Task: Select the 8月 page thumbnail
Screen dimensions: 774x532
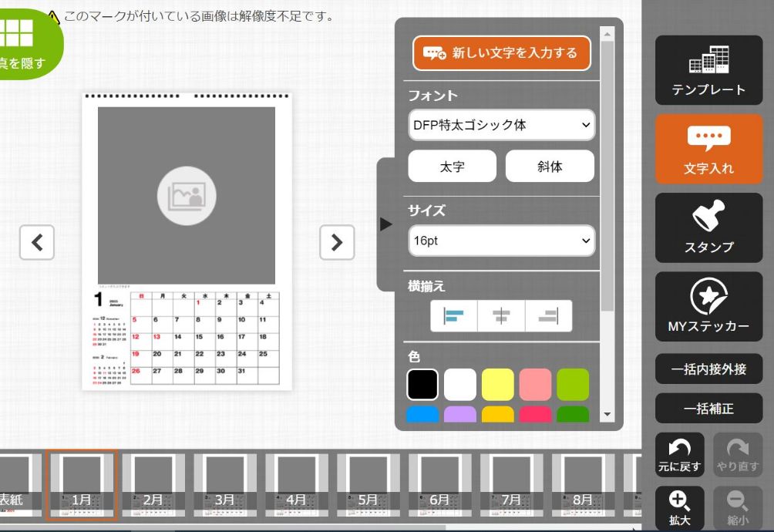Action: (x=583, y=485)
